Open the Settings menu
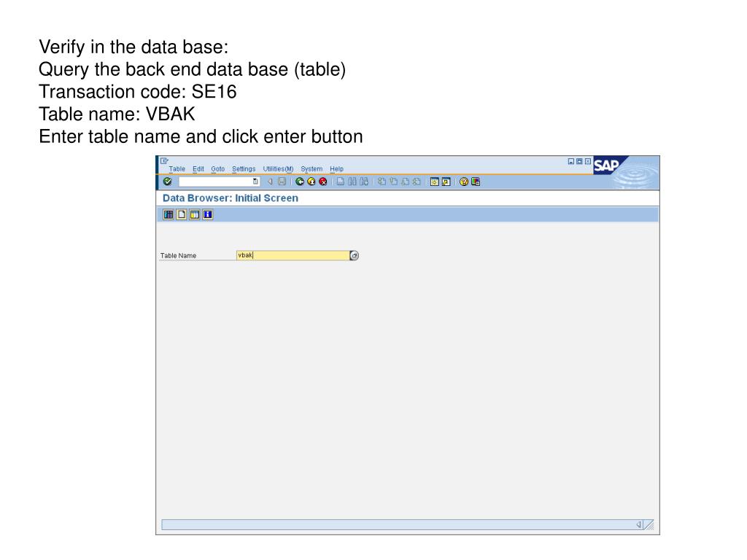The image size is (747, 560). [244, 168]
